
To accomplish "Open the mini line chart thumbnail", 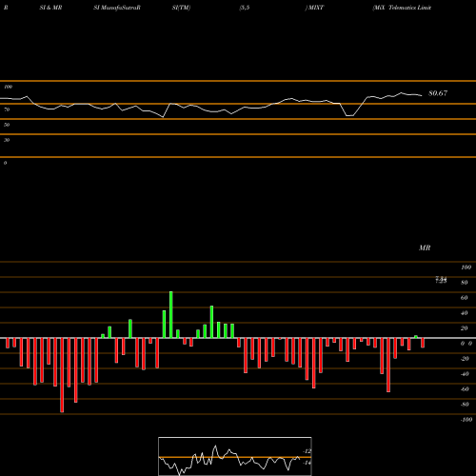I will pyautogui.click(x=235, y=456).
